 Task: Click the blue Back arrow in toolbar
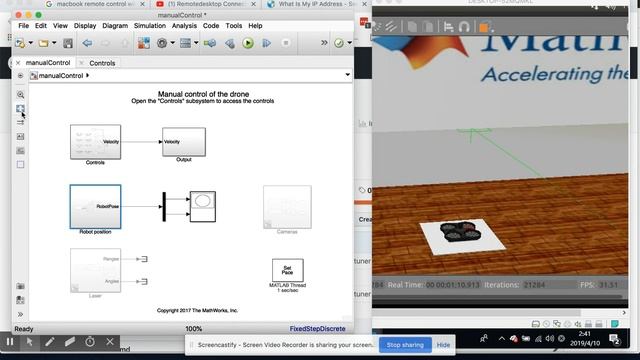[x=87, y=43]
